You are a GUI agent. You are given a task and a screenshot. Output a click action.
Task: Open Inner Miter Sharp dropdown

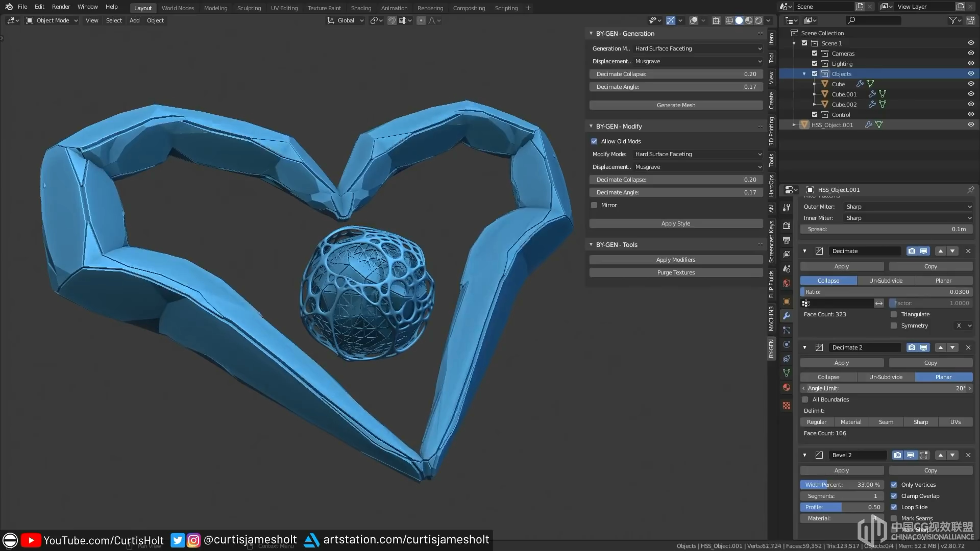(908, 218)
